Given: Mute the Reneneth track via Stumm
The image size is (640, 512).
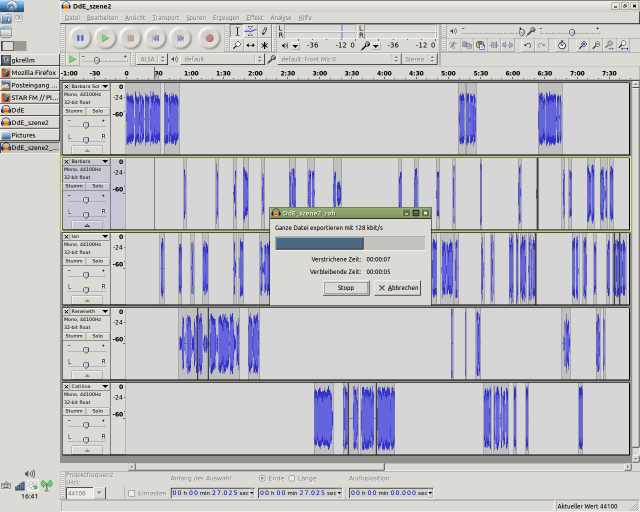Looking at the screenshot, I should [74, 336].
